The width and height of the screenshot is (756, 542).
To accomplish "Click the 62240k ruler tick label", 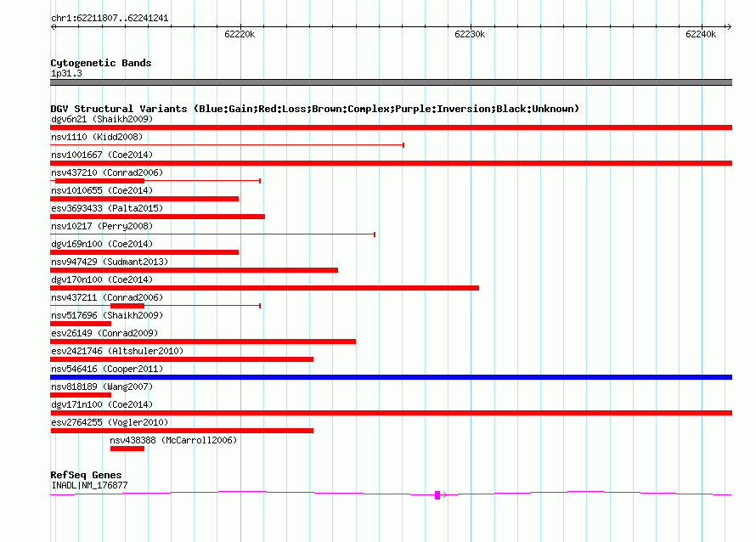I will (701, 34).
